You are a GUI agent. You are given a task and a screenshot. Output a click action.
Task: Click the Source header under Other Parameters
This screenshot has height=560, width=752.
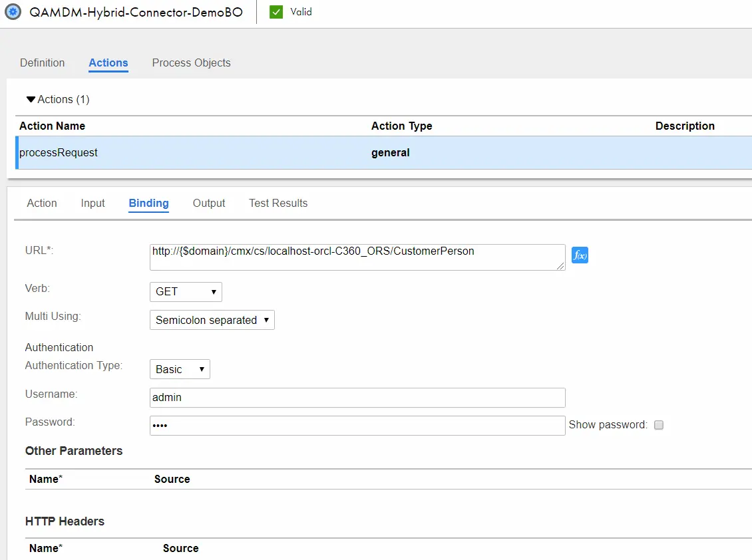(x=172, y=479)
